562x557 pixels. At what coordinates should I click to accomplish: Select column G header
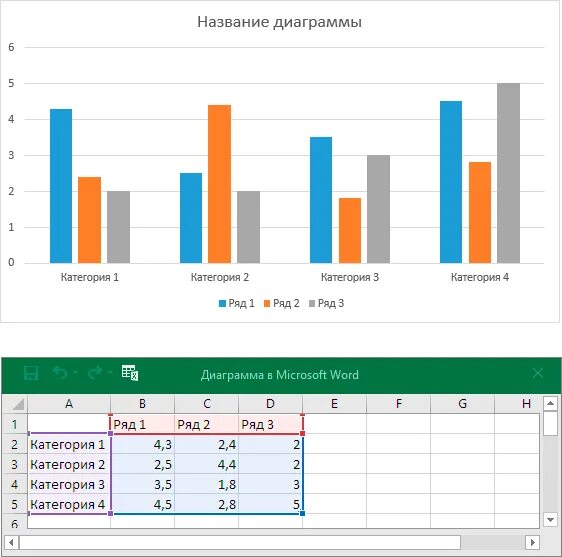click(x=462, y=404)
